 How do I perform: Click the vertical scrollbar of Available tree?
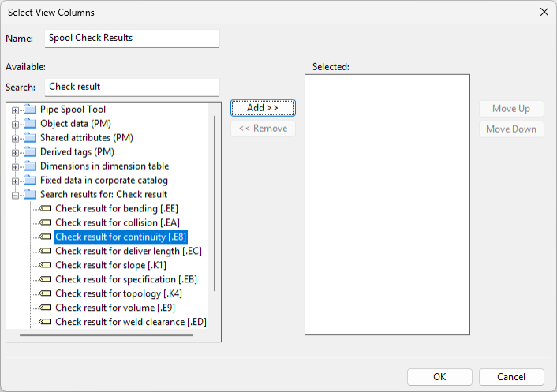[x=214, y=205]
